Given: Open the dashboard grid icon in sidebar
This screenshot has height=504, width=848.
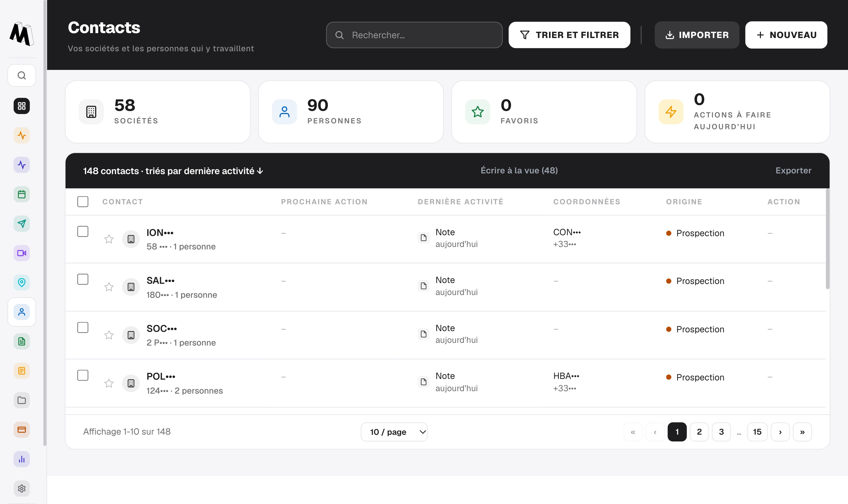Looking at the screenshot, I should [22, 106].
